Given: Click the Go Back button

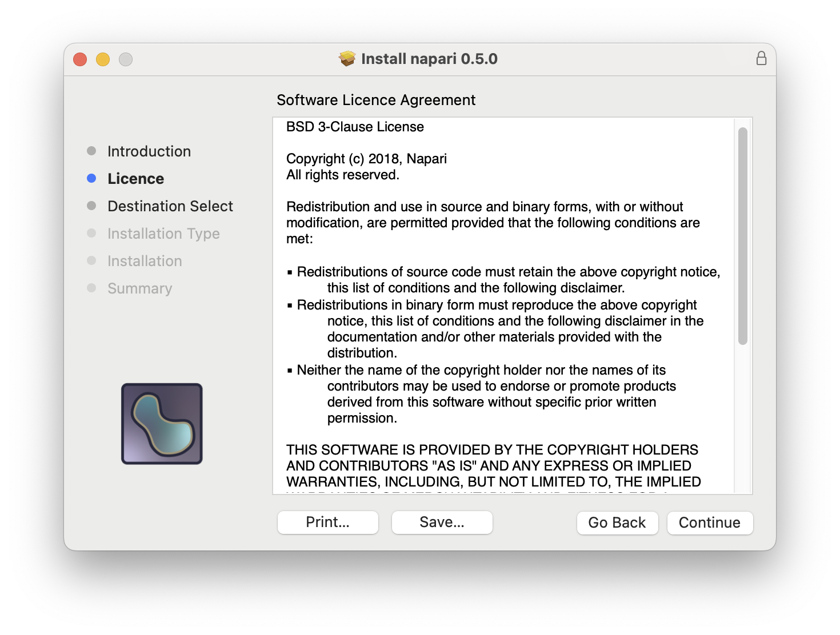Looking at the screenshot, I should click(617, 523).
